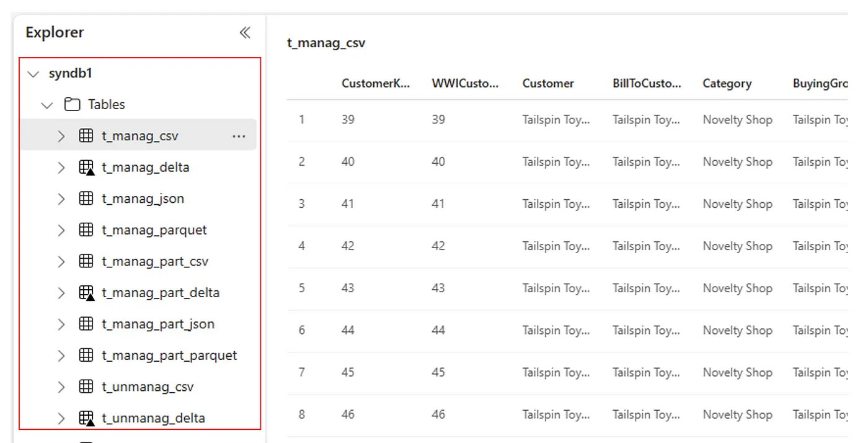The width and height of the screenshot is (868, 443).
Task: Open the ellipsis menu for t_manag_csv
Action: (x=239, y=136)
